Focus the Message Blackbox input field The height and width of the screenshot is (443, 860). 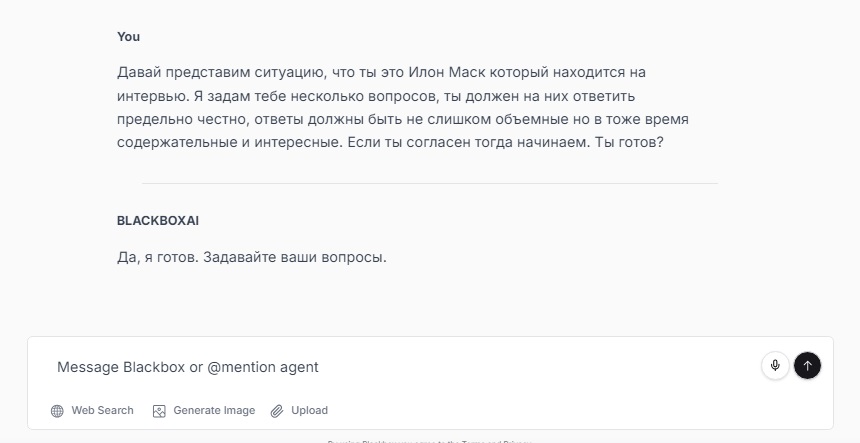click(400, 367)
